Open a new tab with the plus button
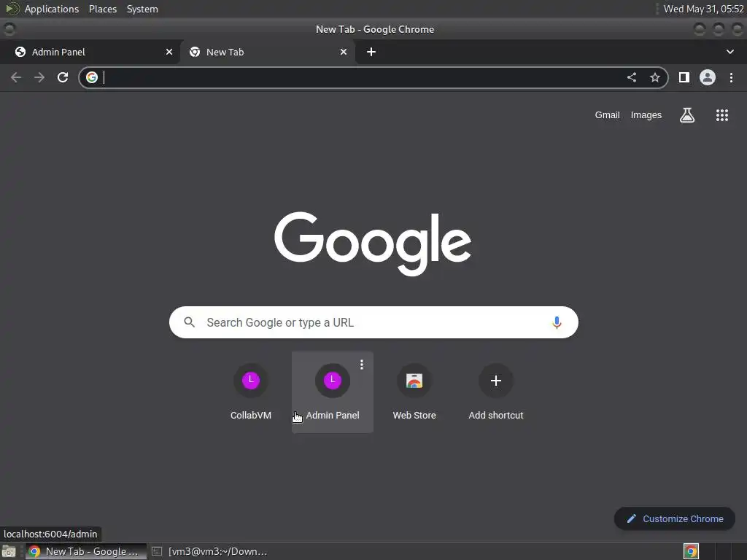The height and width of the screenshot is (560, 747). click(x=371, y=52)
